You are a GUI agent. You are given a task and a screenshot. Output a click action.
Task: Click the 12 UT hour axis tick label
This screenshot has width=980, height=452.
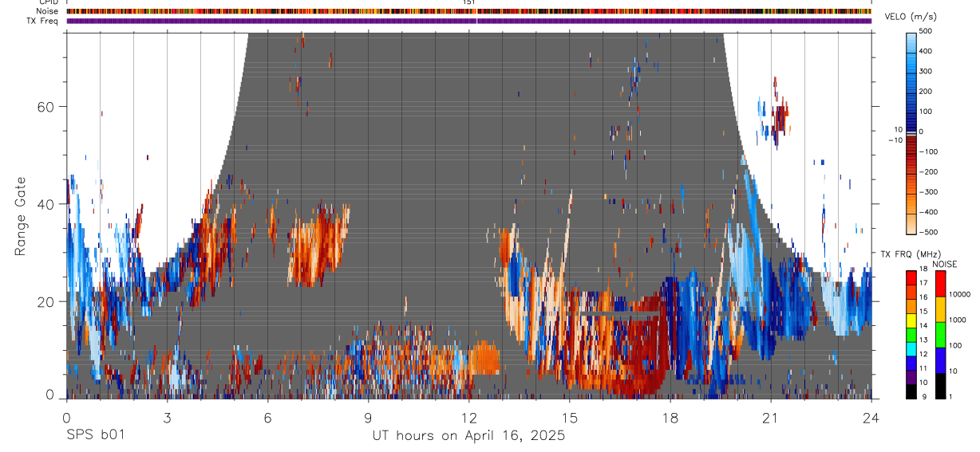pos(468,417)
